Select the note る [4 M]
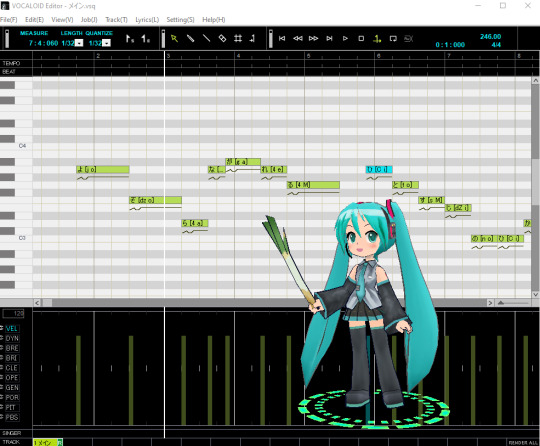The image size is (540, 446). tap(313, 185)
